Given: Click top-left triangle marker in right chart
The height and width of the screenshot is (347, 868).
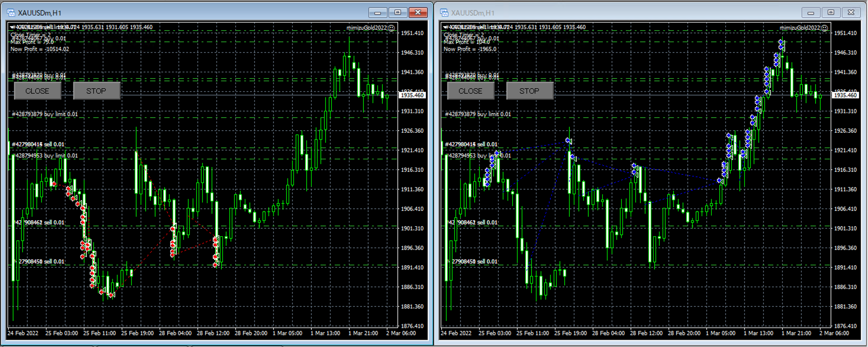Looking at the screenshot, I should point(445,27).
